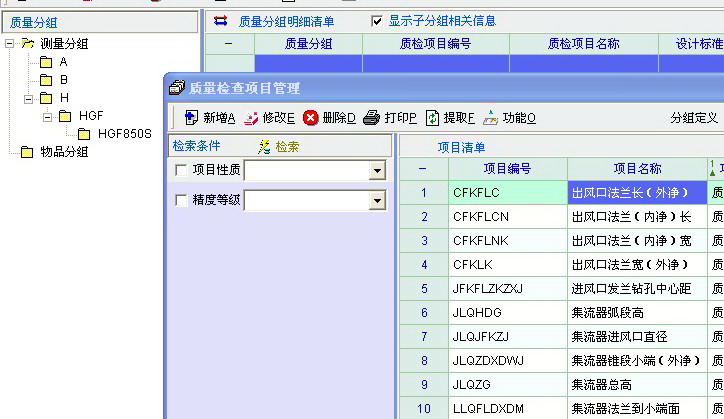The width and height of the screenshot is (724, 419).
Task: Click the red 删除D delete icon
Action: pyautogui.click(x=311, y=118)
